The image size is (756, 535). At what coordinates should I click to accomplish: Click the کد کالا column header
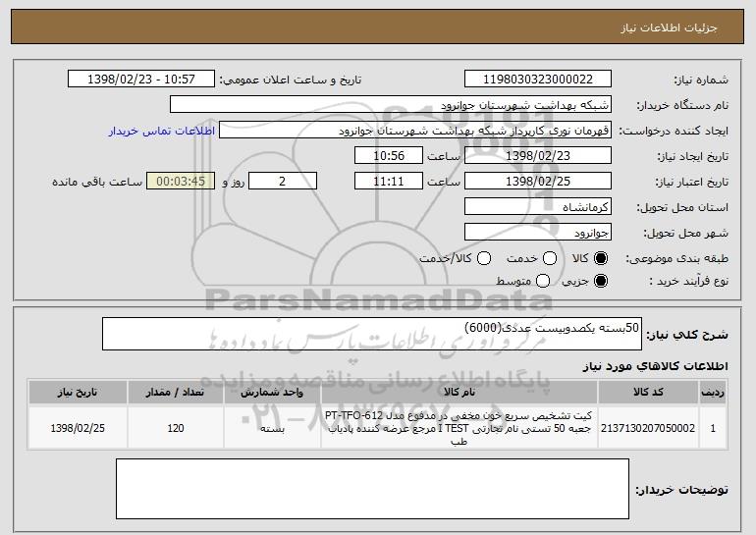[648, 393]
